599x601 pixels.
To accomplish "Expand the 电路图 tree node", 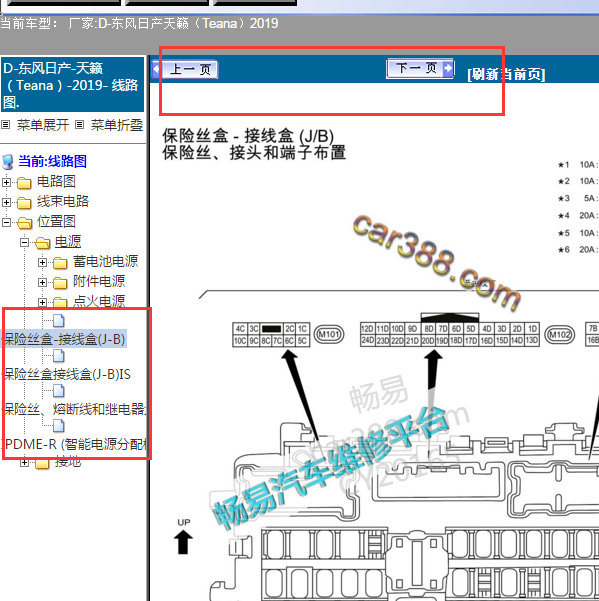I will click(7, 182).
